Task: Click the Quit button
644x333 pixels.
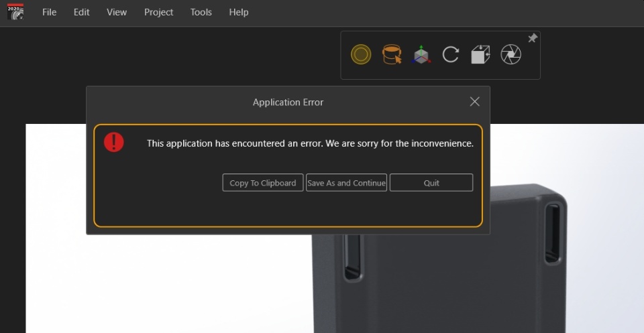Action: [431, 182]
